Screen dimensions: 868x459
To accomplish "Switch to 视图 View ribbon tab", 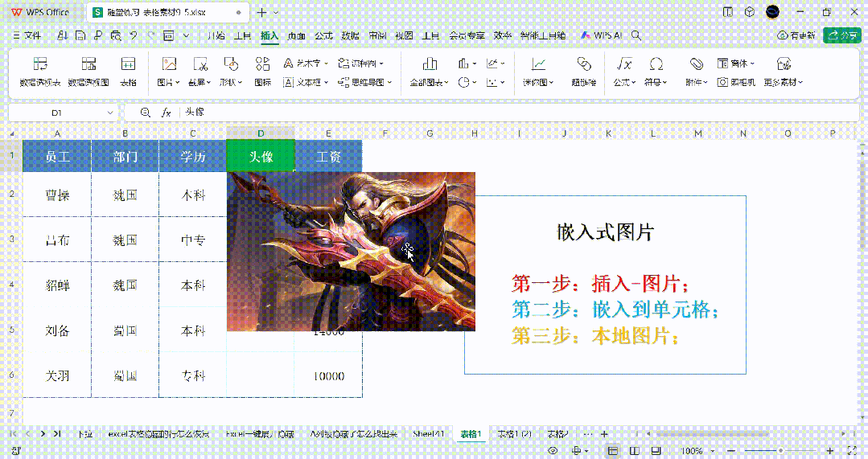I will coord(404,35).
